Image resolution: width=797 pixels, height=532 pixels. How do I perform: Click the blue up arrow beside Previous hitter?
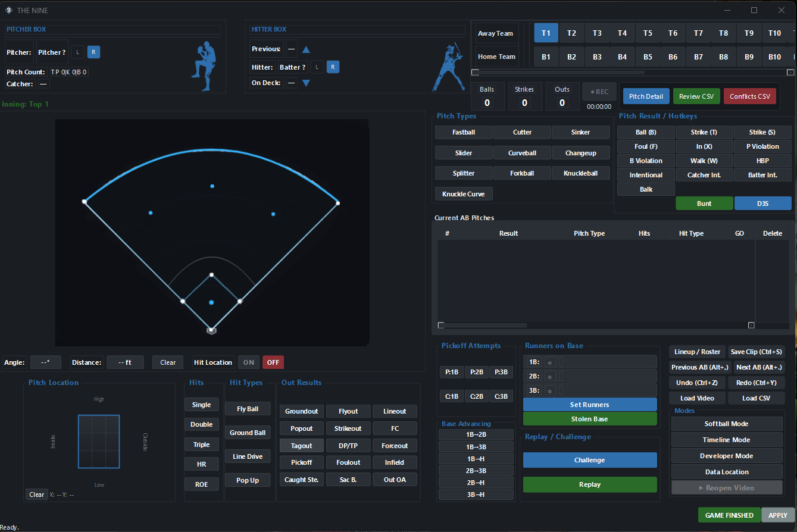pos(305,49)
